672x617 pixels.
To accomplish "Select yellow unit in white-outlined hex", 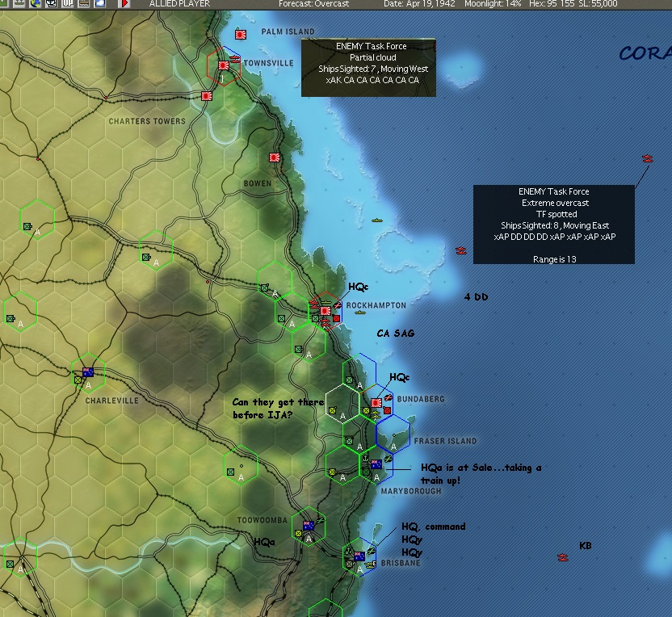I will (332, 410).
